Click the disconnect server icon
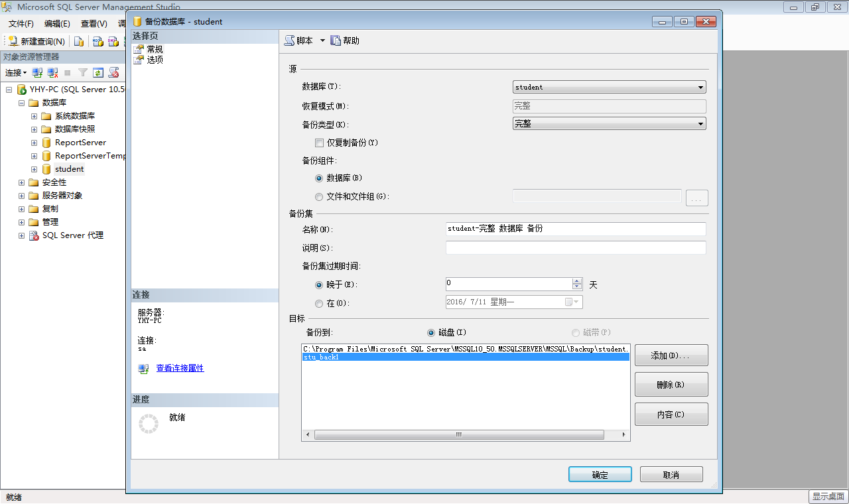The height and width of the screenshot is (504, 849). tap(52, 72)
